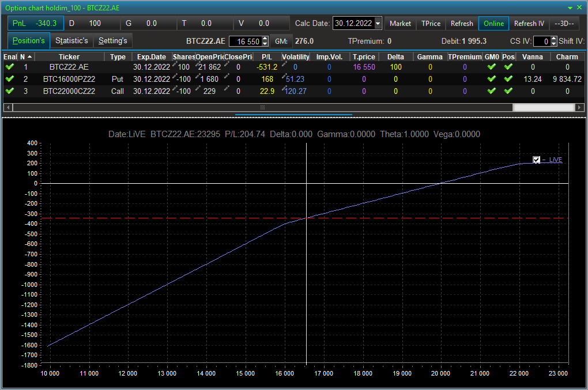Toggle the LIVE series checkbox in chart legend
588x390 pixels.
[536, 160]
